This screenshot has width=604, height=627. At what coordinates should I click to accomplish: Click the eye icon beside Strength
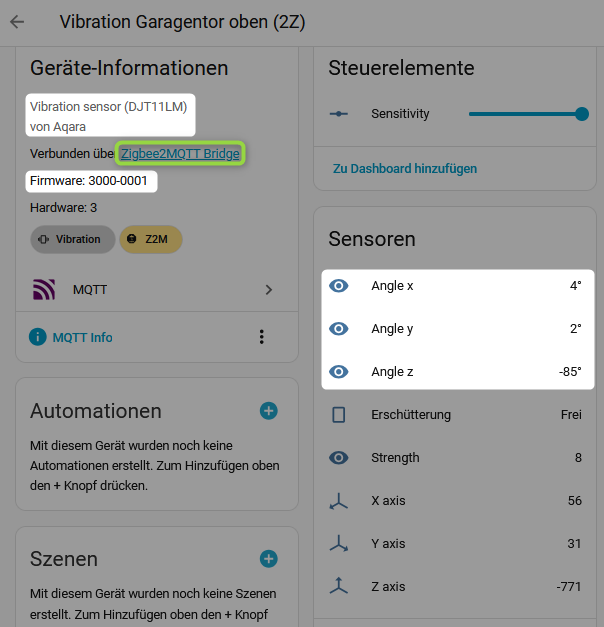click(339, 458)
